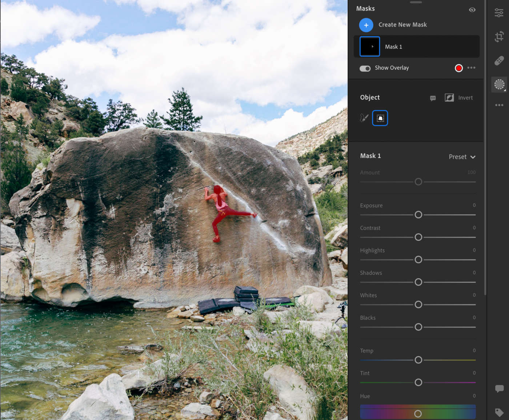
Task: Open overlay options via three-dot menu
Action: [472, 68]
